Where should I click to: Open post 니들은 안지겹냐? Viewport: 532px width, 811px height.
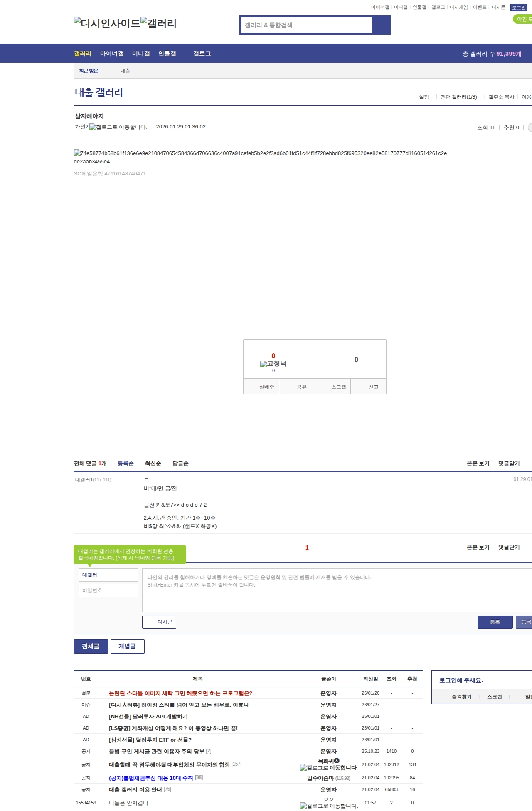coord(129,803)
